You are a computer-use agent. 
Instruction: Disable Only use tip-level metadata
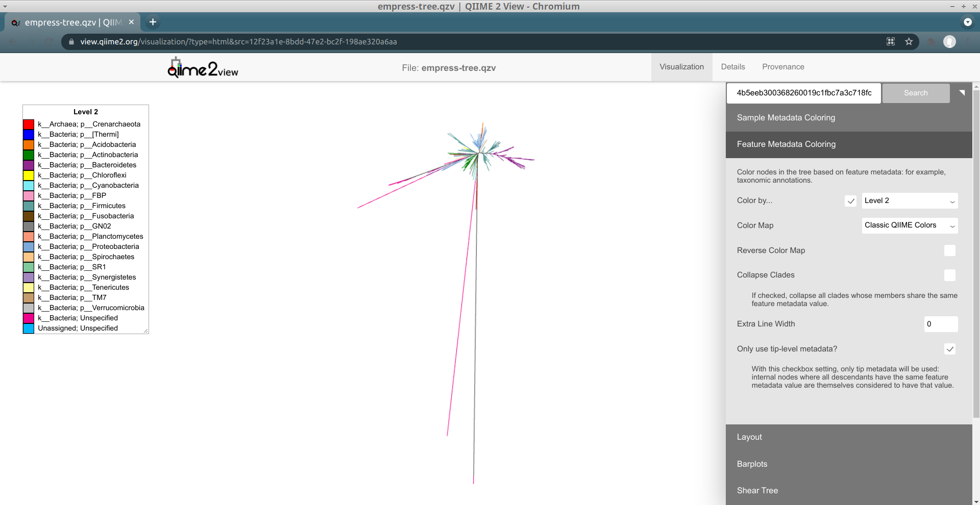949,349
